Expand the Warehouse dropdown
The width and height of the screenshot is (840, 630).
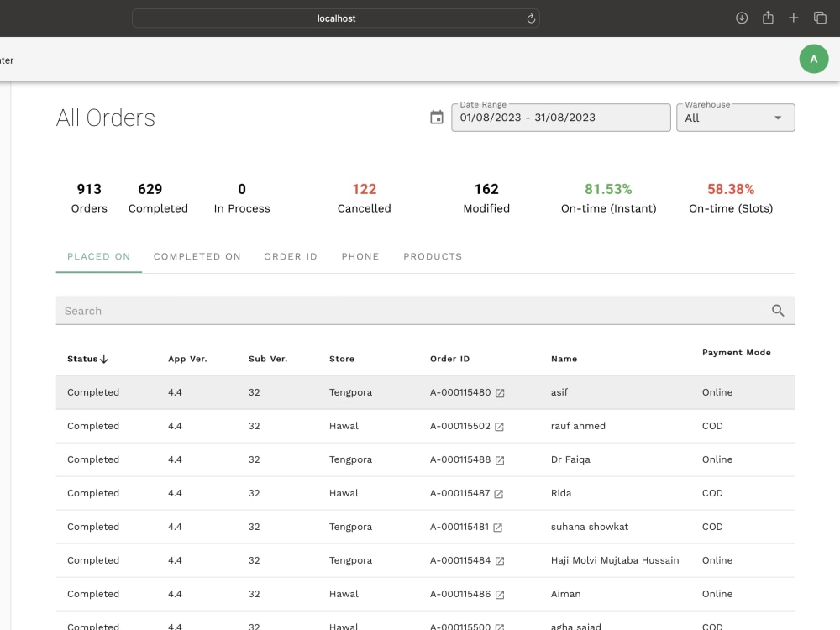(x=736, y=118)
